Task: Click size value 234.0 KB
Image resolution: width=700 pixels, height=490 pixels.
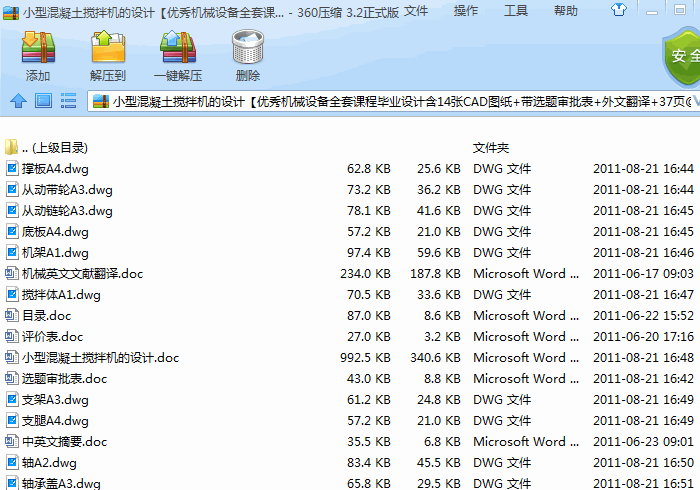Action: click(x=365, y=274)
